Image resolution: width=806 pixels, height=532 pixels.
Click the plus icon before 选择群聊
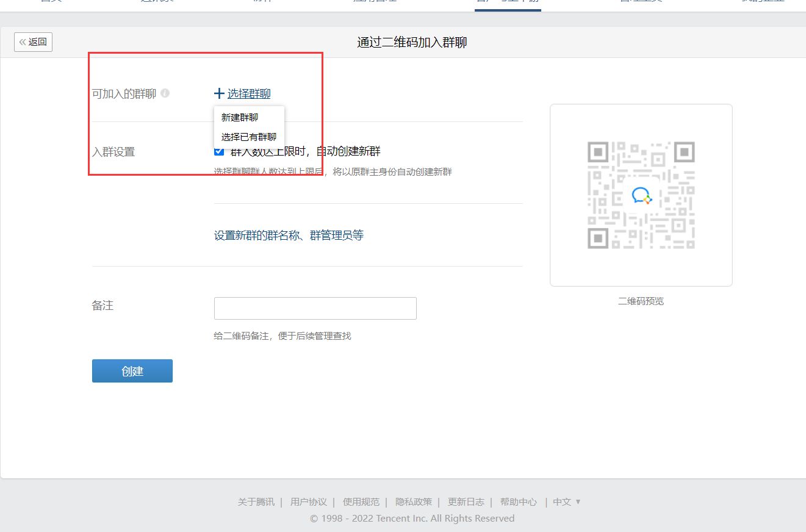220,93
